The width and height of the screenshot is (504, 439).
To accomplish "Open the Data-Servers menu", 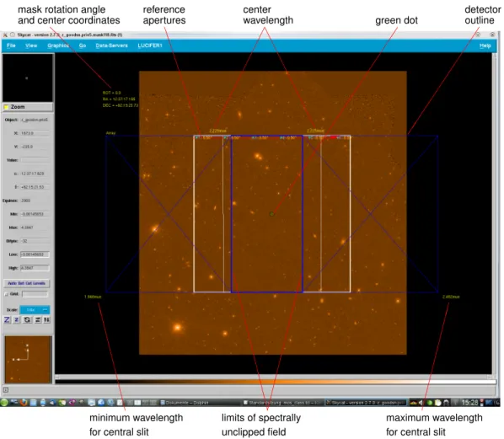I will click(x=111, y=46).
